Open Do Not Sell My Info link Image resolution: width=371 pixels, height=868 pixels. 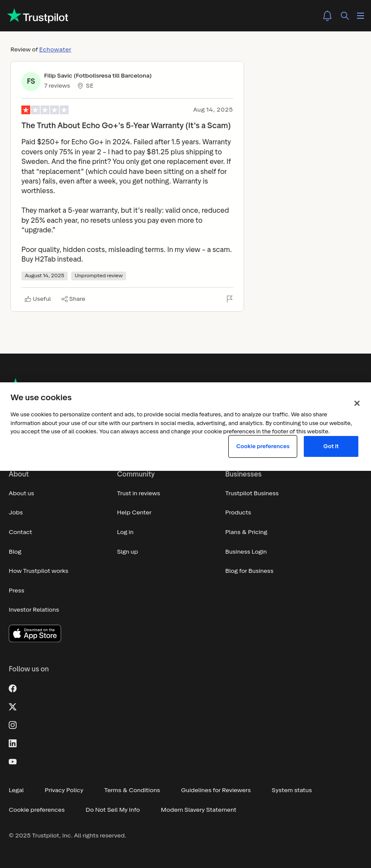[113, 810]
